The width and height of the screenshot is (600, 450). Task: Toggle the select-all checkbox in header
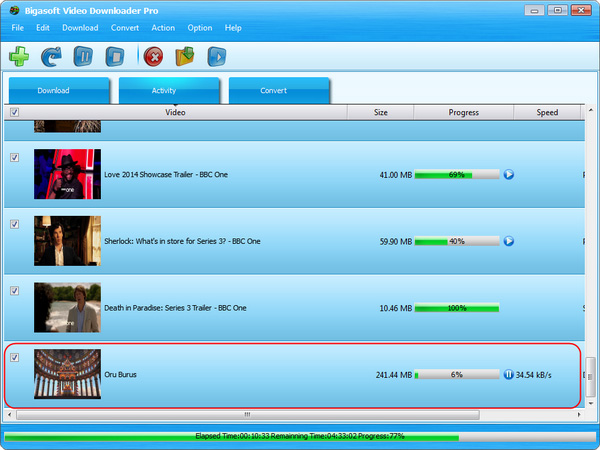[14, 112]
